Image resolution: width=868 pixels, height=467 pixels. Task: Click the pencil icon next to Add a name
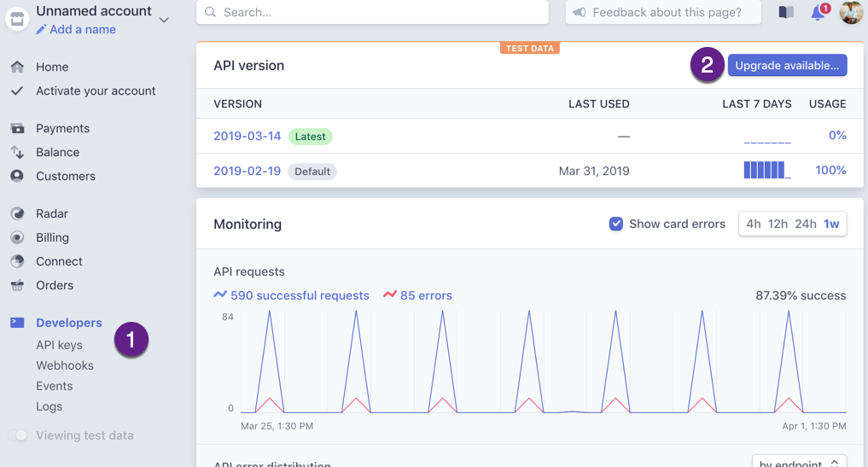pyautogui.click(x=41, y=29)
